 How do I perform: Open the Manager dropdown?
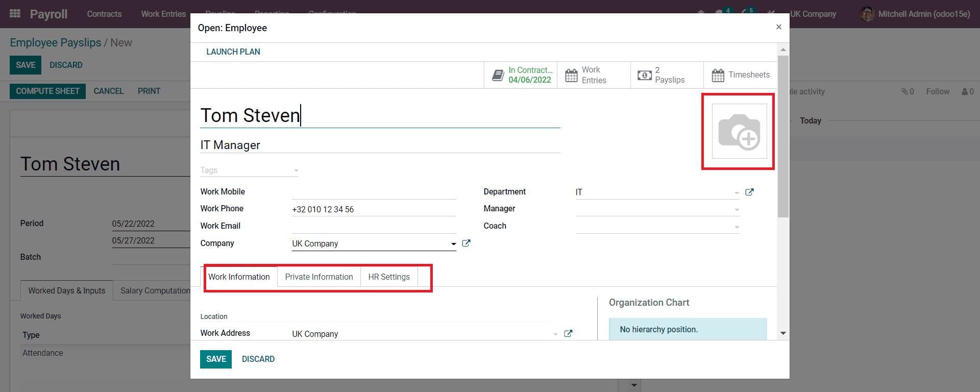(x=737, y=210)
